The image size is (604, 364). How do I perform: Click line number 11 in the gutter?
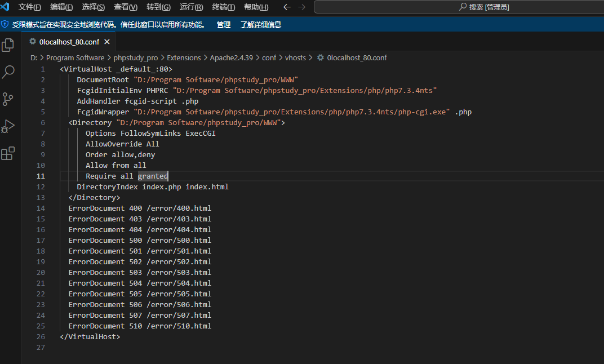pyautogui.click(x=41, y=176)
